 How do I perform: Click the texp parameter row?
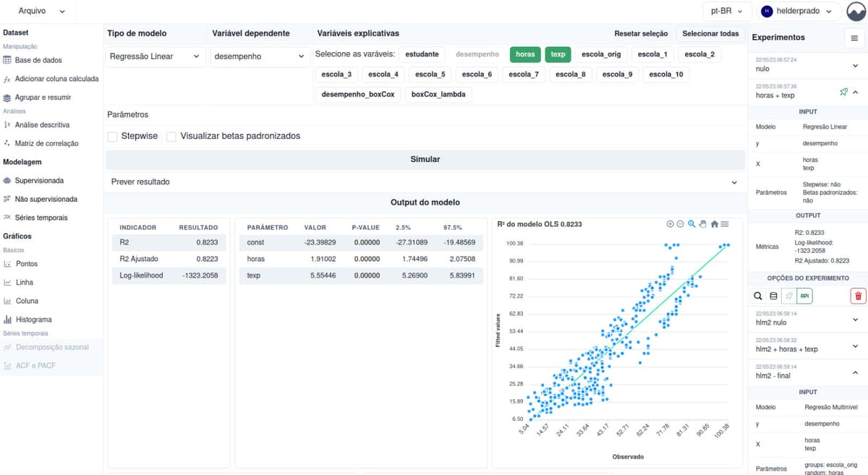click(362, 275)
